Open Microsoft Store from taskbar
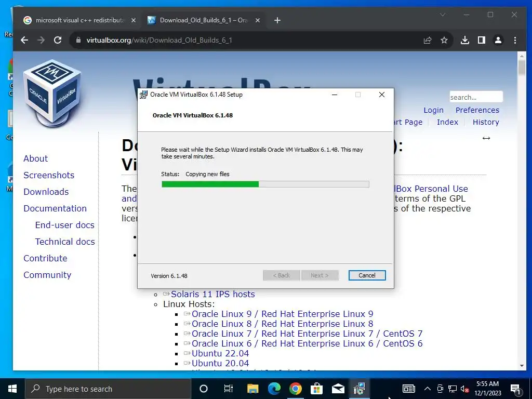The width and height of the screenshot is (532, 399). pyautogui.click(x=316, y=389)
